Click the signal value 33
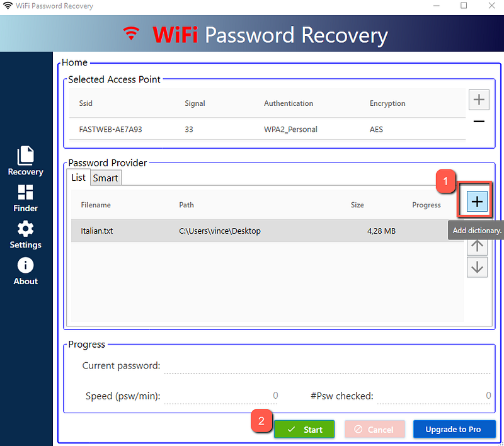Viewport: 504px width, 446px height. [188, 129]
